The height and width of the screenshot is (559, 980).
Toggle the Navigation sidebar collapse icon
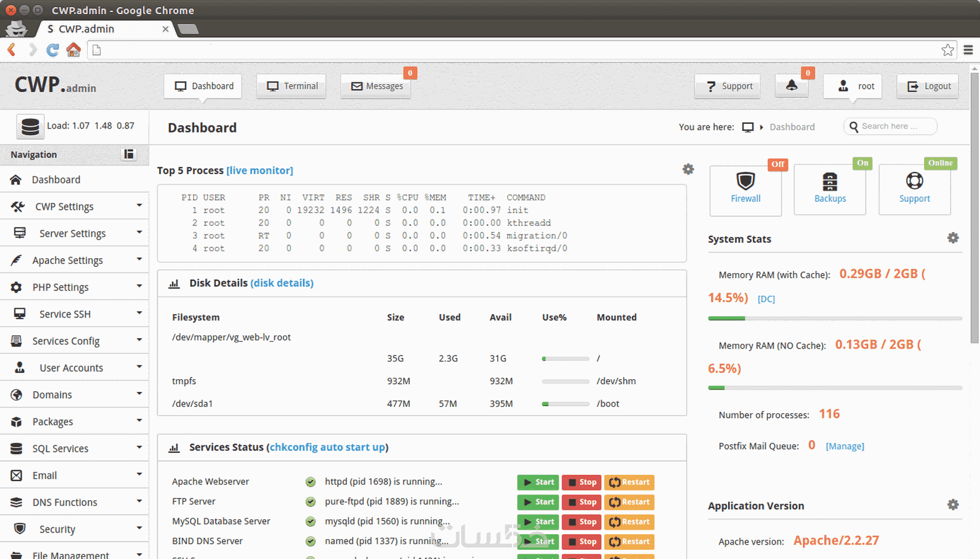coord(129,154)
